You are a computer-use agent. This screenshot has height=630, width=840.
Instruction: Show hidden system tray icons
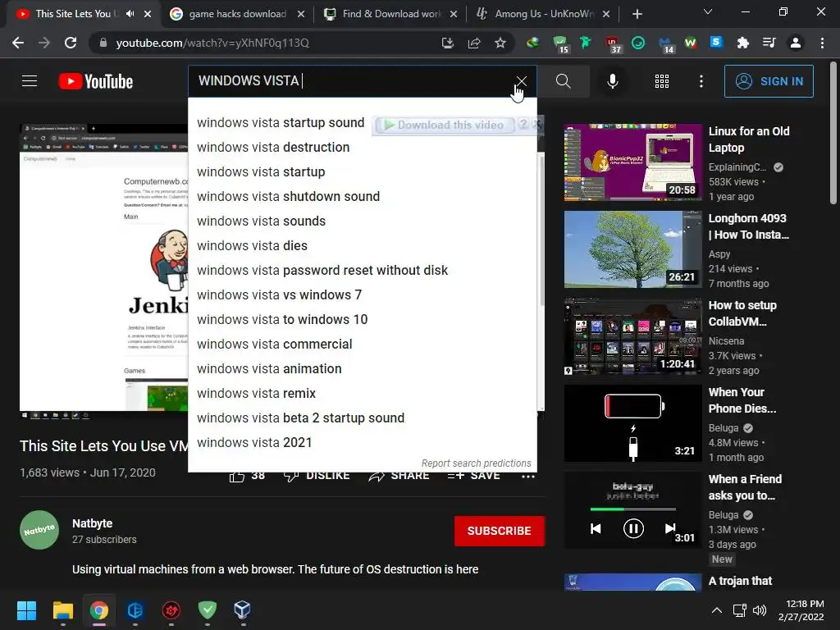pos(716,610)
